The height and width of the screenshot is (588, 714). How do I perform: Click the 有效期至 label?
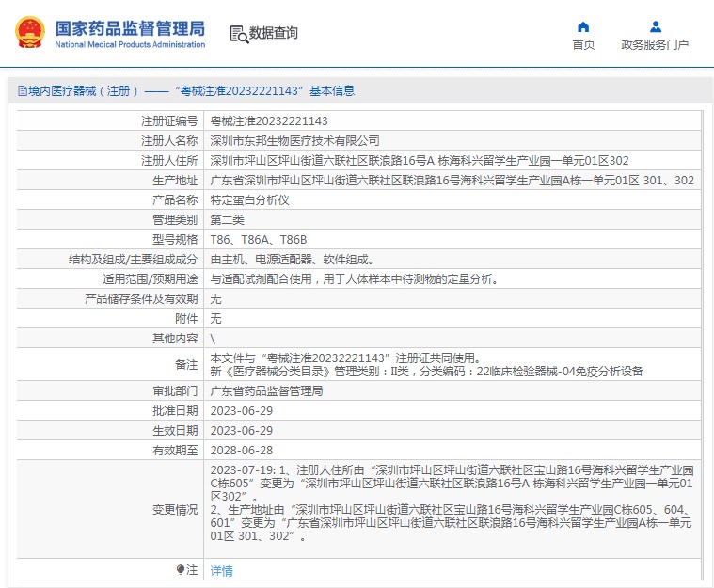pyautogui.click(x=175, y=451)
